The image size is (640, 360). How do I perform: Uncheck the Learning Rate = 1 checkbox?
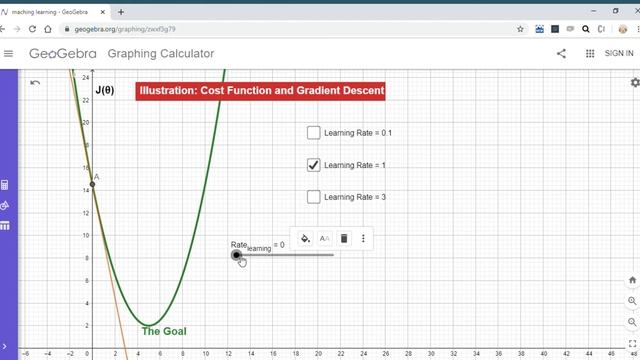(313, 165)
